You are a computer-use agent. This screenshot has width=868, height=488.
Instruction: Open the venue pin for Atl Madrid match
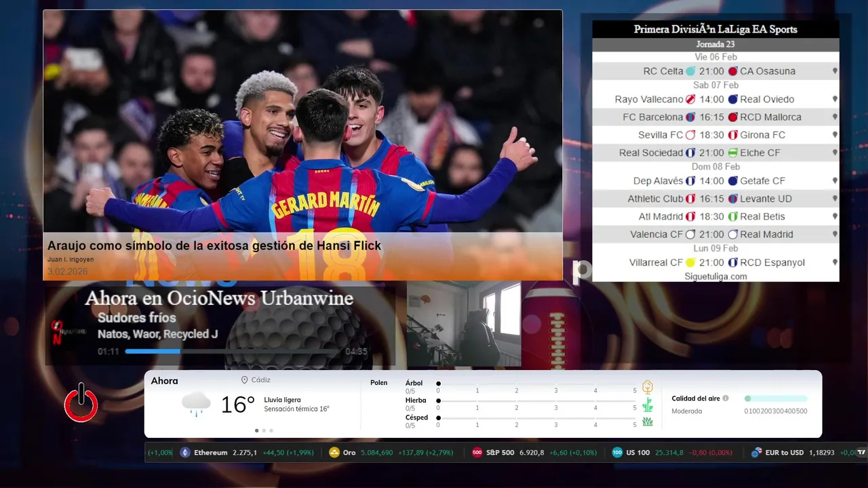835,216
